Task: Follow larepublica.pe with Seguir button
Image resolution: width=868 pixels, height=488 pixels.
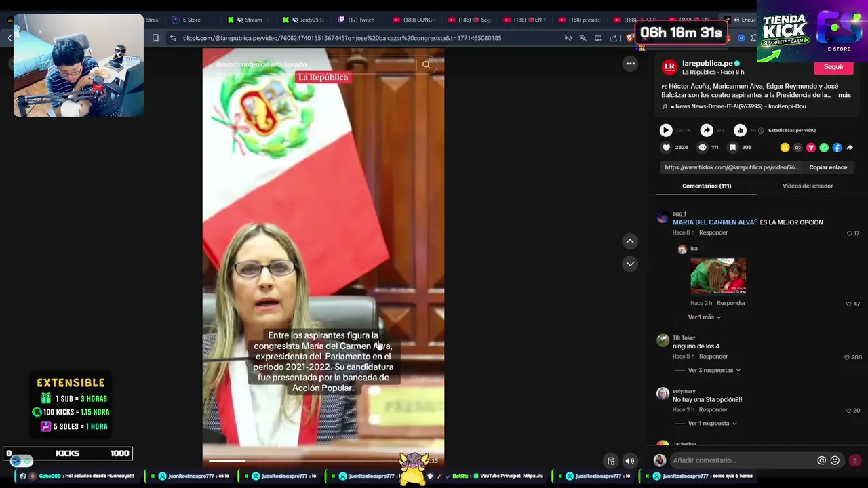Action: (x=833, y=67)
